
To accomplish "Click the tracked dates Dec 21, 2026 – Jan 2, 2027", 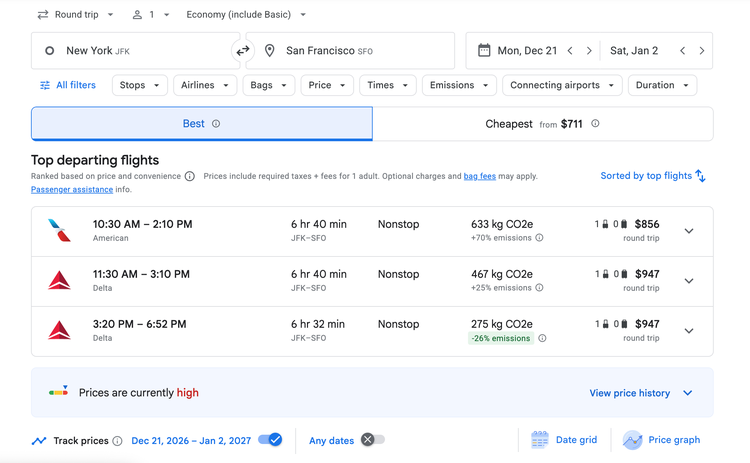I will click(191, 441).
